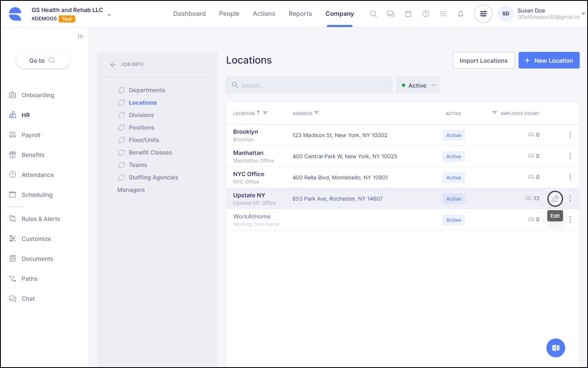
Task: Open Customize in the sidebar
Action: [x=30, y=239]
